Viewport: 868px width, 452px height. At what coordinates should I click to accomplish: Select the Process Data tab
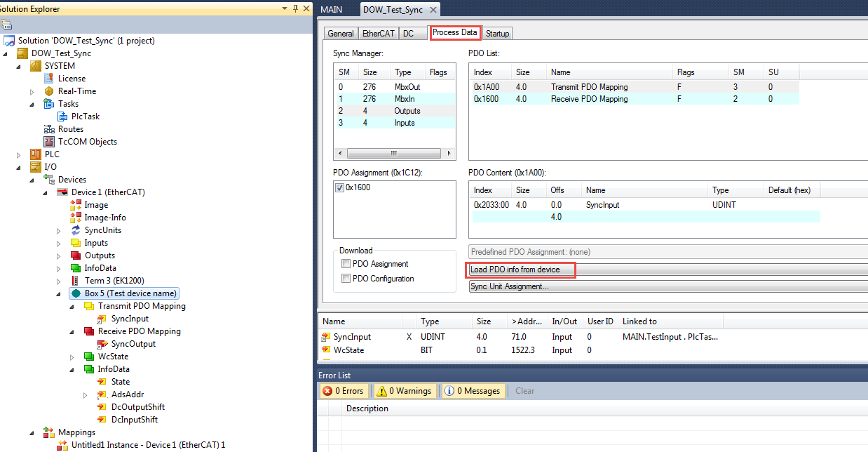(x=454, y=32)
